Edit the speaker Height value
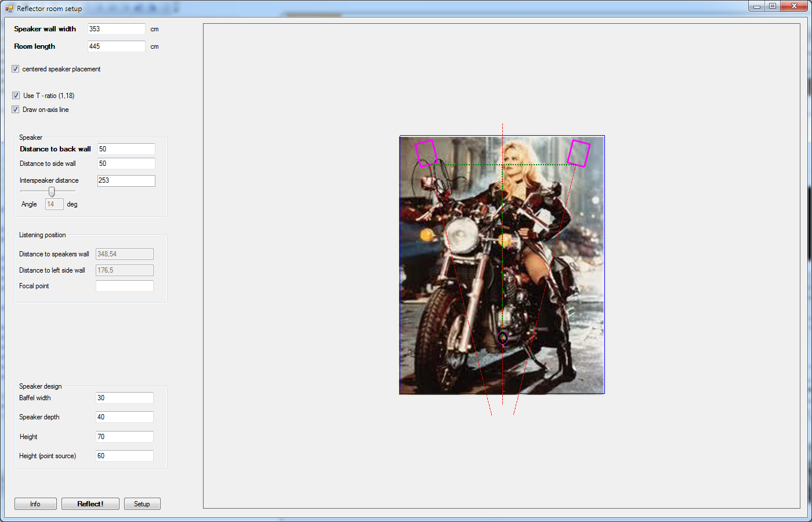Screen dimensions: 812x522 125,437
